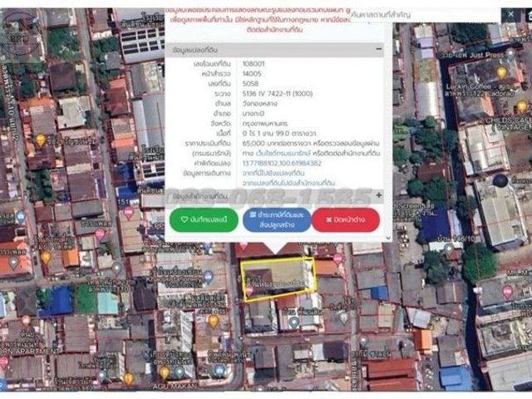Click the pink pin right of yellow parcel
Viewport: 532px width, 399px height.
click(337, 259)
